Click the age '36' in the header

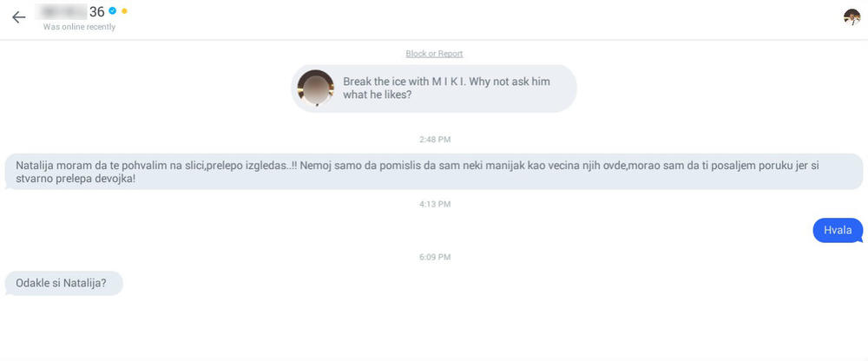pyautogui.click(x=96, y=12)
